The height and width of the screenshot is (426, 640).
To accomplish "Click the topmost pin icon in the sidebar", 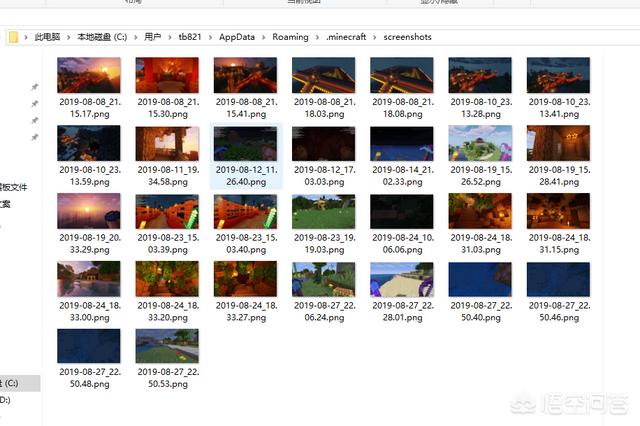I will pos(35,87).
